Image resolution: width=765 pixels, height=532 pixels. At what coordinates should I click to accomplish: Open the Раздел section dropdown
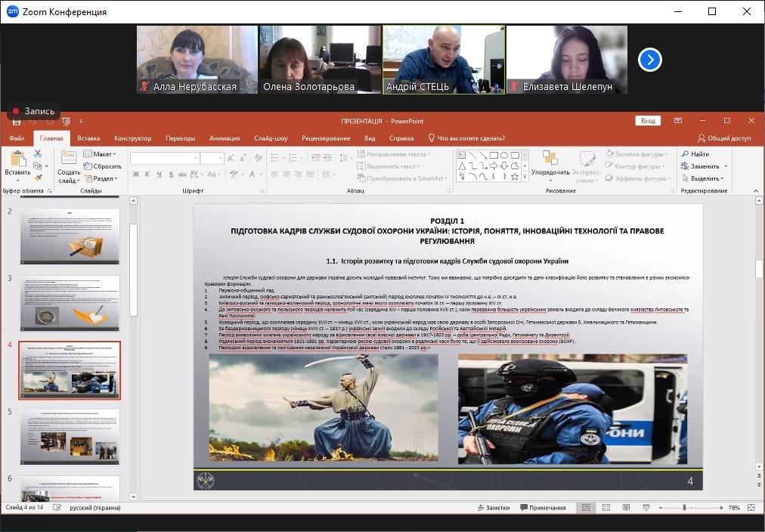[x=103, y=178]
